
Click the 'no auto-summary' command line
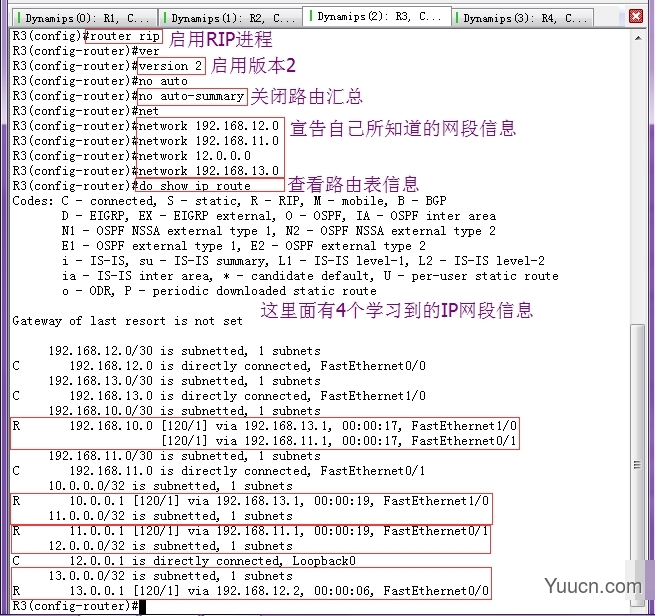point(191,96)
